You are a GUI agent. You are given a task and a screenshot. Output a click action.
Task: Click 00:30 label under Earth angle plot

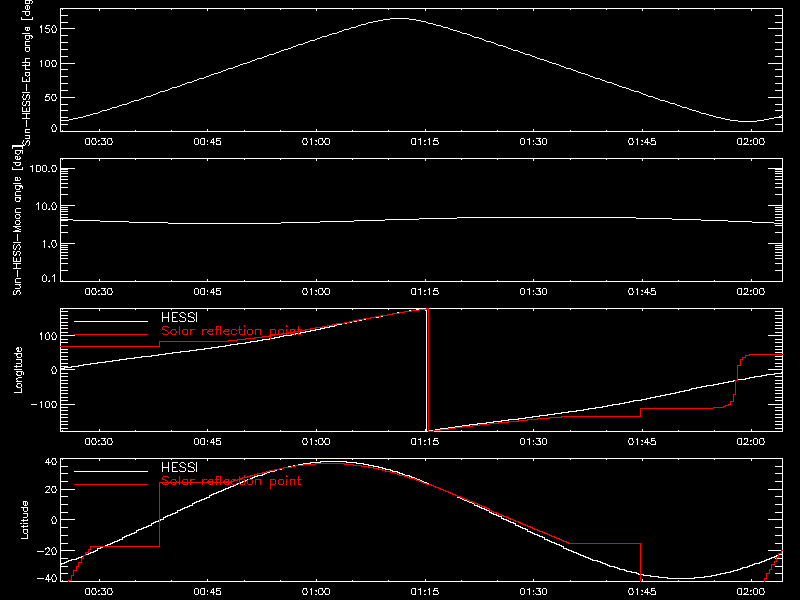[98, 142]
